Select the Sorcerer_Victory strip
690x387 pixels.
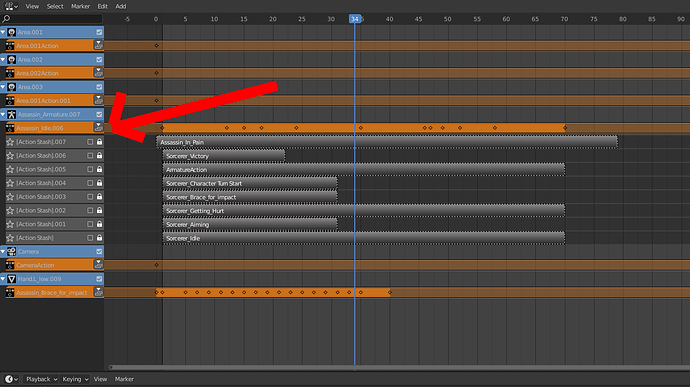[x=224, y=156]
